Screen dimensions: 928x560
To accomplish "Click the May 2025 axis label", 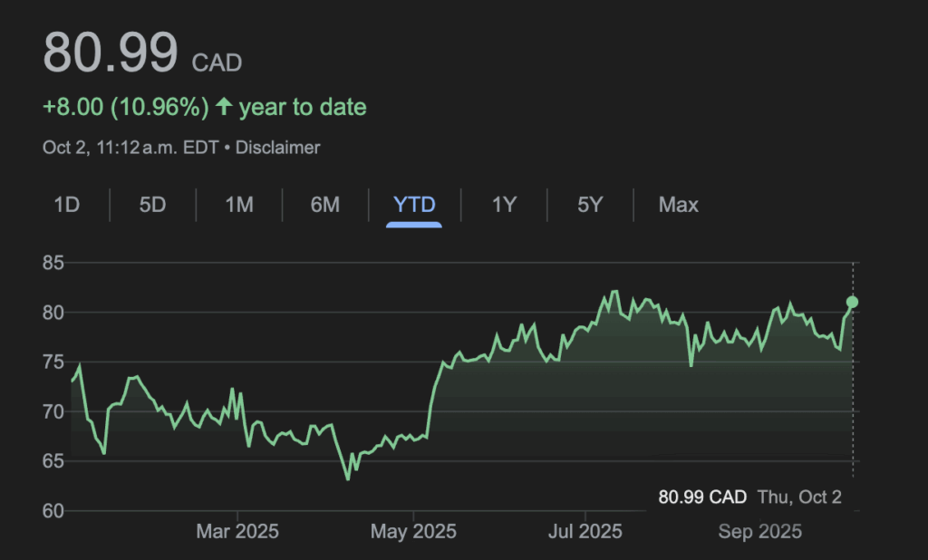I will pyautogui.click(x=411, y=531).
